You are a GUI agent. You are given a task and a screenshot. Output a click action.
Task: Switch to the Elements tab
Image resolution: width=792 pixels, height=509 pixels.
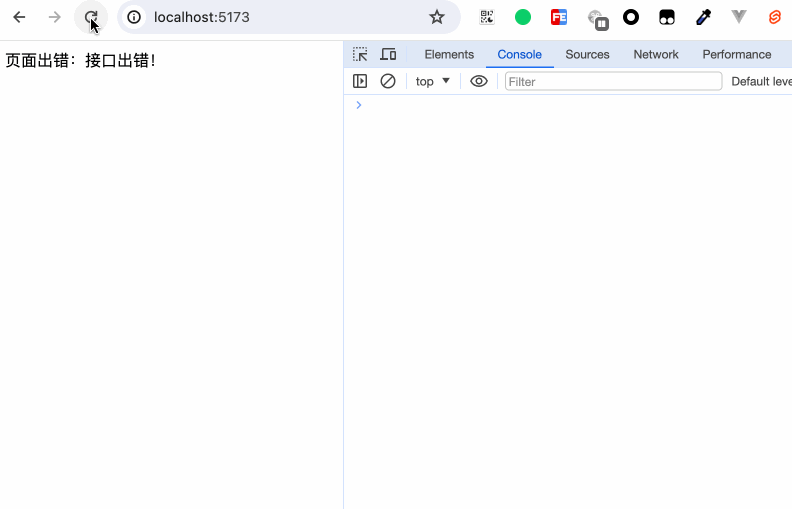coord(449,54)
